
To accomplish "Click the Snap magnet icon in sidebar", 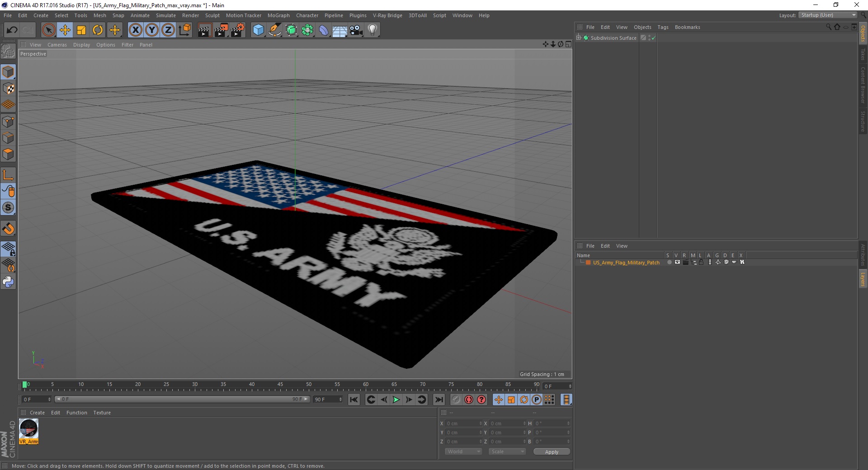I will 8,229.
